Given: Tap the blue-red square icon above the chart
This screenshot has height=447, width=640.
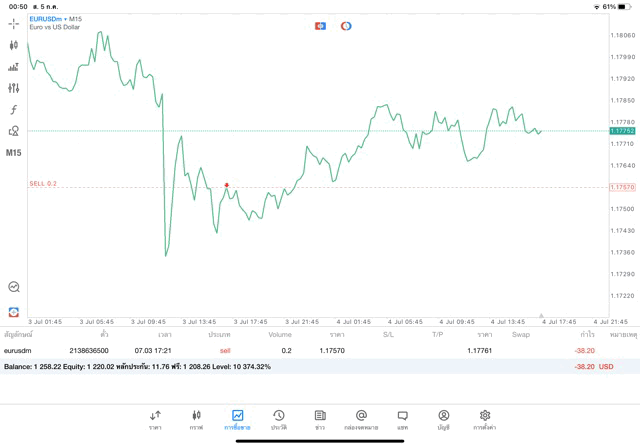Looking at the screenshot, I should [320, 26].
